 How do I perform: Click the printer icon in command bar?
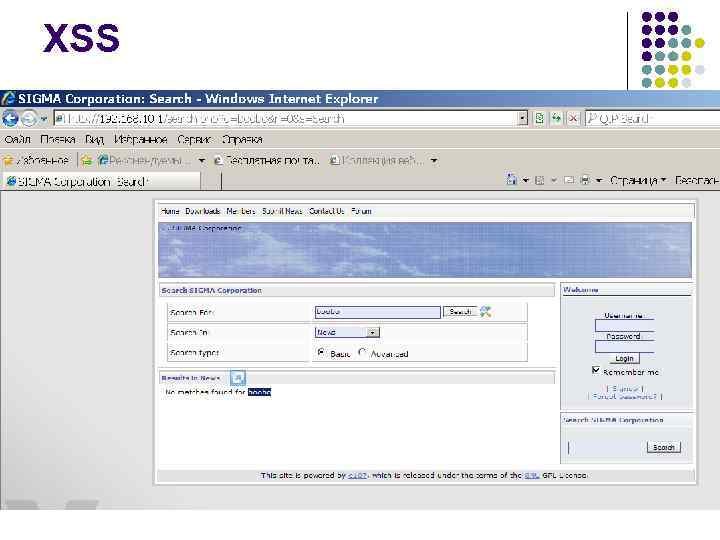(585, 180)
